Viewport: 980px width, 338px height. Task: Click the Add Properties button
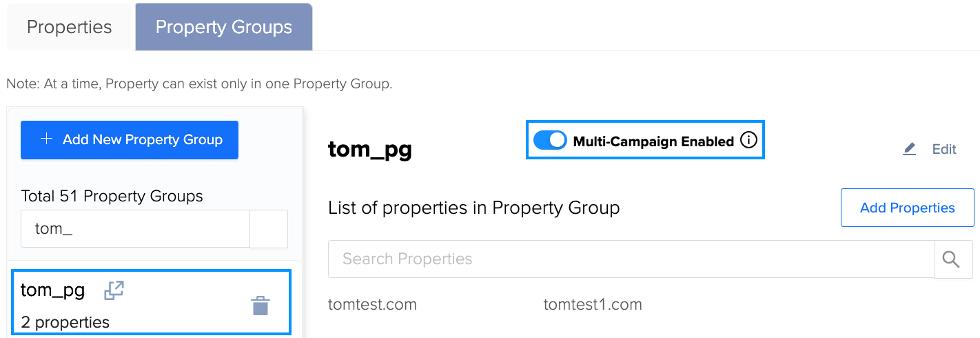908,208
